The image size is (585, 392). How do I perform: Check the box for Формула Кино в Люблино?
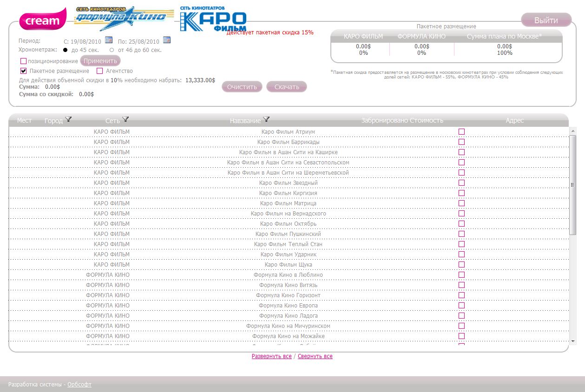tap(461, 275)
